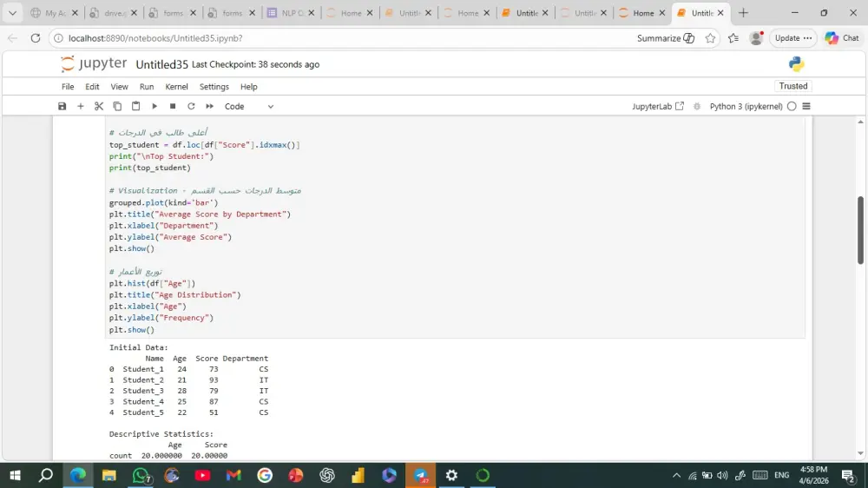The width and height of the screenshot is (868, 488).
Task: Click the code line plt.show() at cell end
Action: coord(132,330)
